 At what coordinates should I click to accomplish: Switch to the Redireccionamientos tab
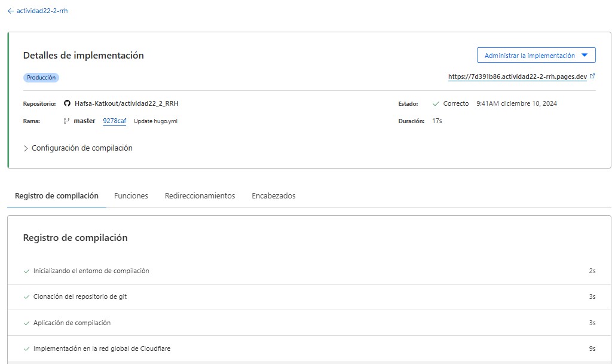click(x=200, y=195)
